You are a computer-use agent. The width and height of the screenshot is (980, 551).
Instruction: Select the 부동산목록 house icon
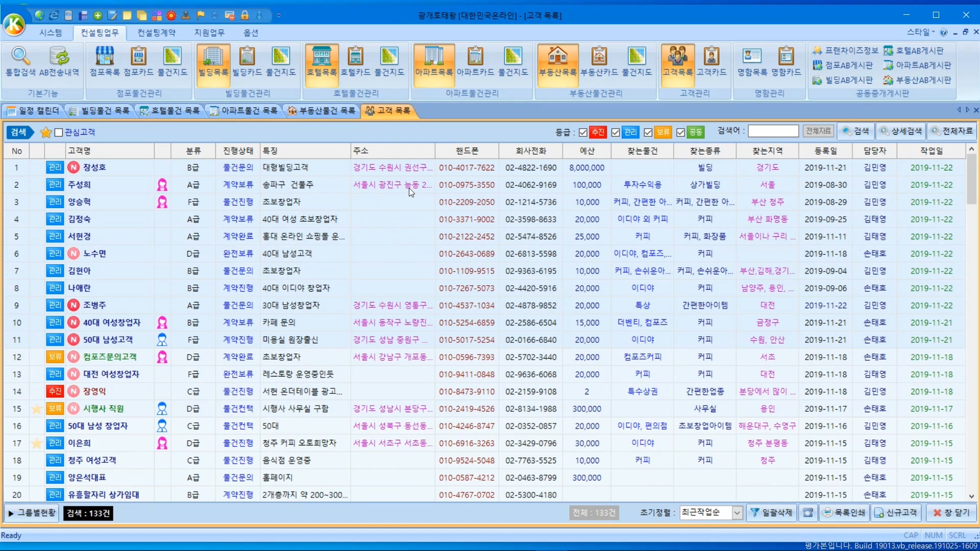coord(557,61)
